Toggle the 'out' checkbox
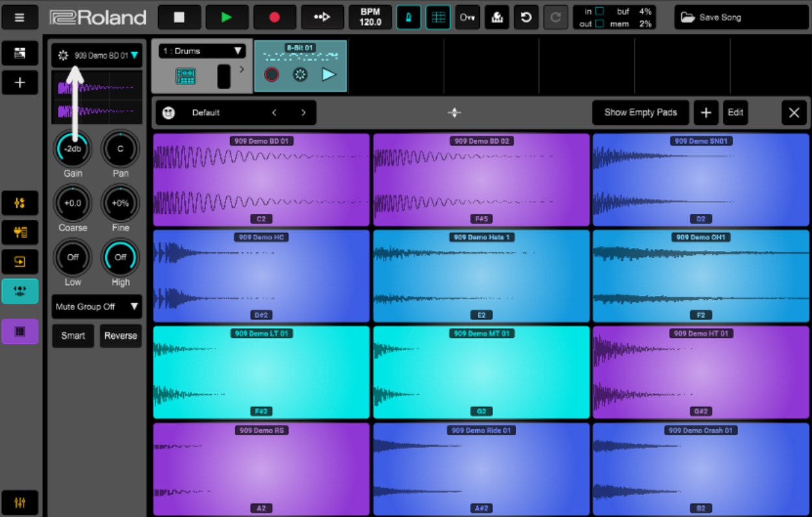The image size is (812, 517). [599, 23]
